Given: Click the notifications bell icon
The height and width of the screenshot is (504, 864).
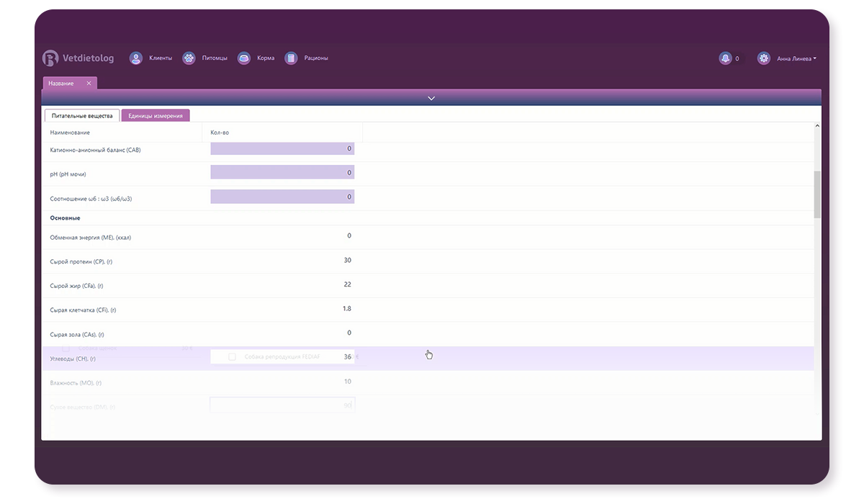Looking at the screenshot, I should (725, 58).
